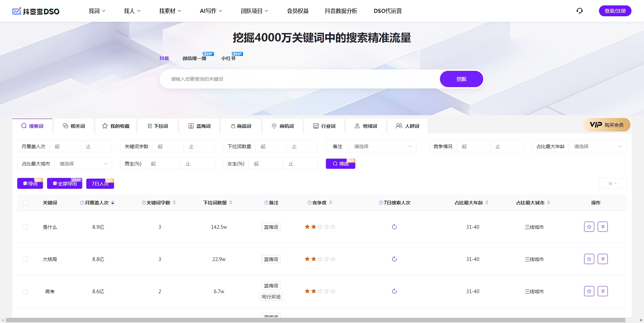
Task: Click help icon beside 备注 header
Action: pyautogui.click(x=266, y=203)
